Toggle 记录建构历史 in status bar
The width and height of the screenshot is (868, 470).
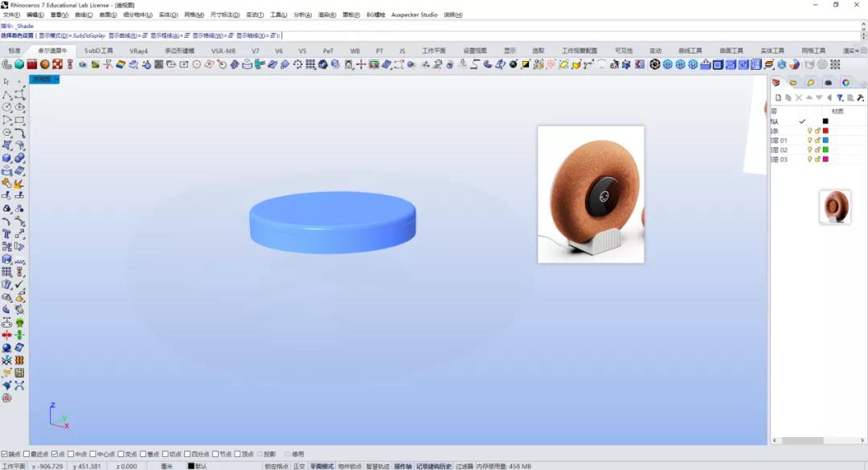434,466
